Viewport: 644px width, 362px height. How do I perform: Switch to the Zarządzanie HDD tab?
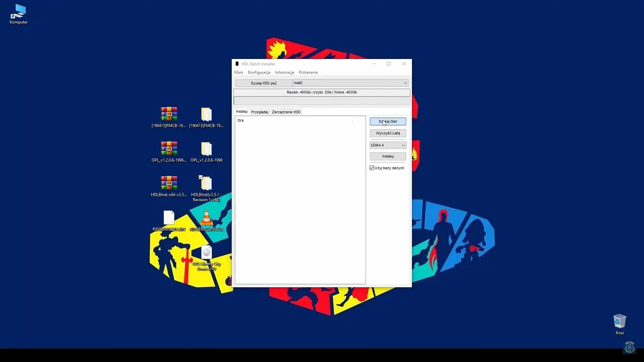(286, 112)
